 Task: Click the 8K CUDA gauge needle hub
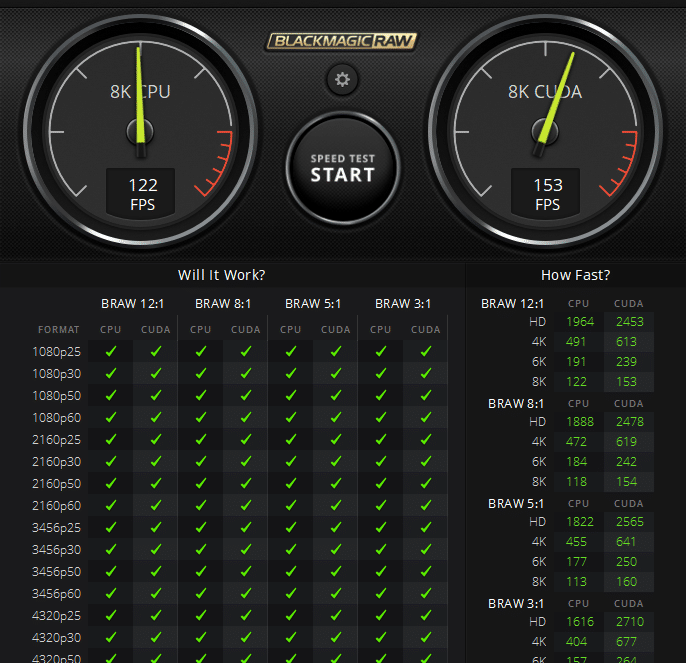click(x=545, y=132)
